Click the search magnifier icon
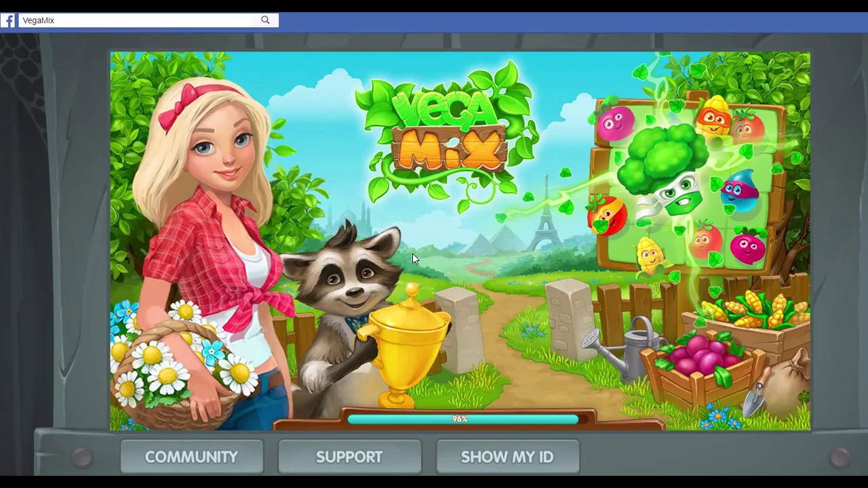This screenshot has width=868, height=488. coord(266,20)
